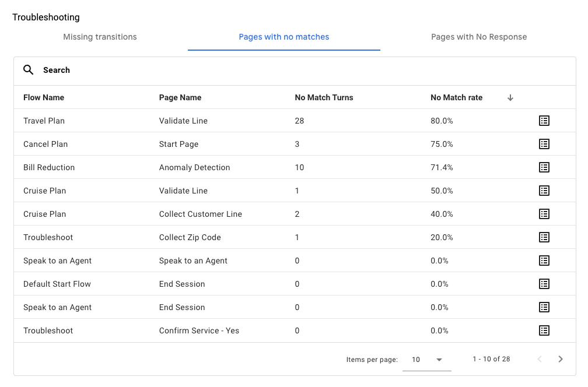This screenshot has height=387, width=588.
Task: Open the Items per page dropdown
Action: point(426,359)
